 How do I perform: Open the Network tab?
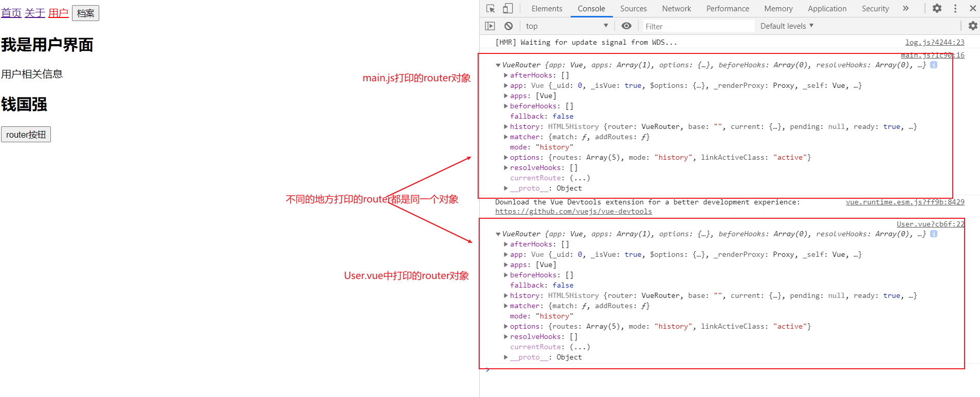click(x=677, y=9)
